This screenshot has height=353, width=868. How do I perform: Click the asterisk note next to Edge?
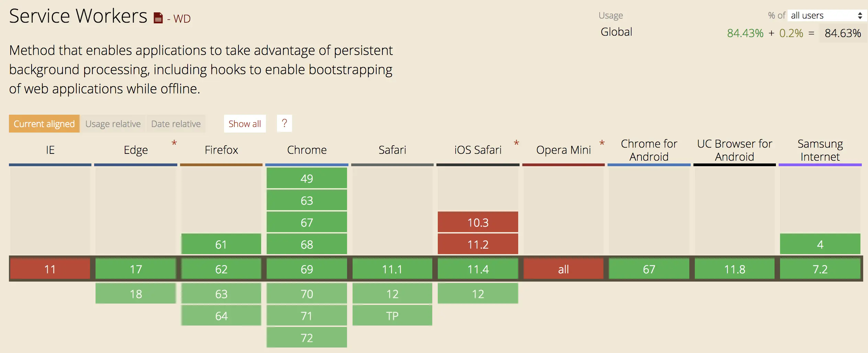pyautogui.click(x=174, y=143)
